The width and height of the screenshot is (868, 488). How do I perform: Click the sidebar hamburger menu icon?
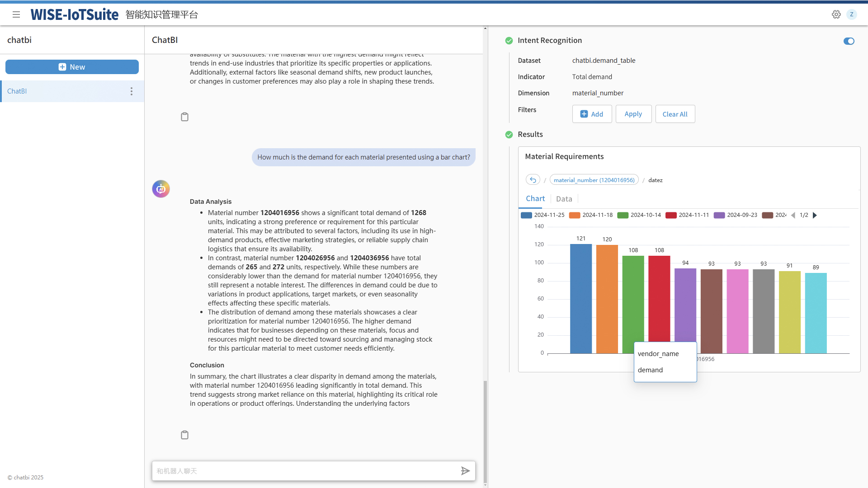pyautogui.click(x=16, y=14)
